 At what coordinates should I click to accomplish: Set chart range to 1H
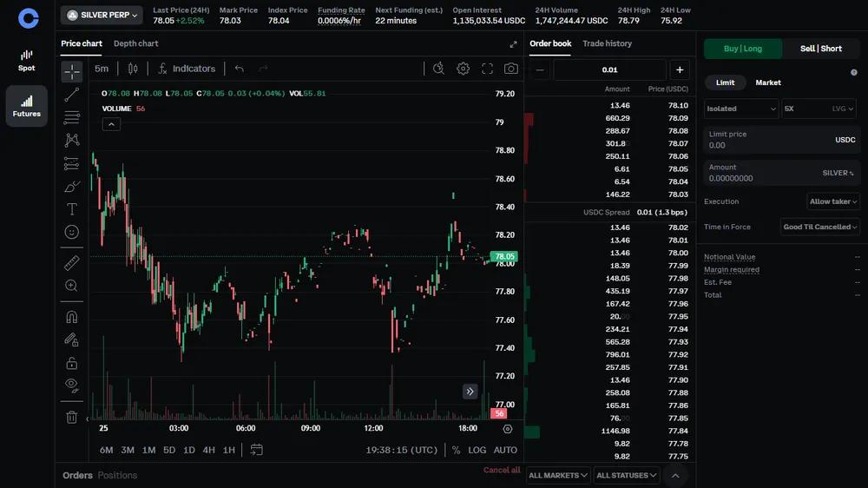(228, 450)
